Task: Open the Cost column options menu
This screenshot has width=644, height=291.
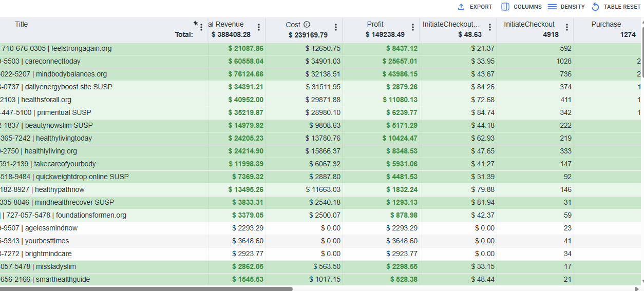Action: click(x=336, y=27)
